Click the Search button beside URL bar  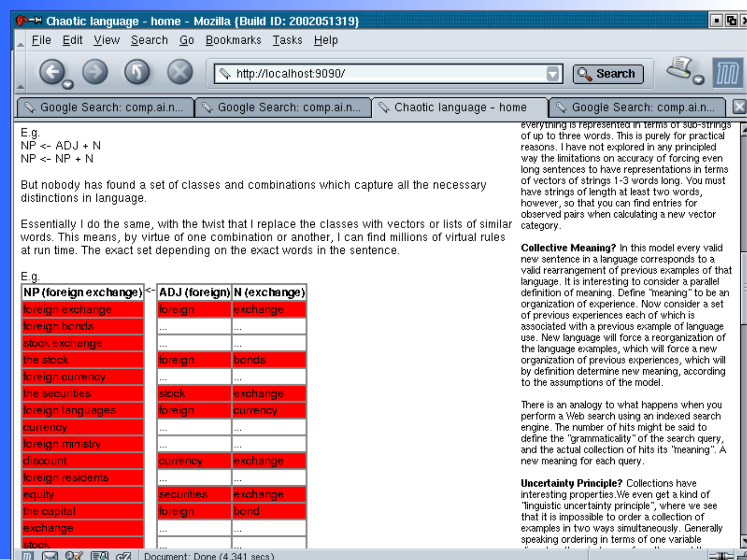pyautogui.click(x=608, y=74)
